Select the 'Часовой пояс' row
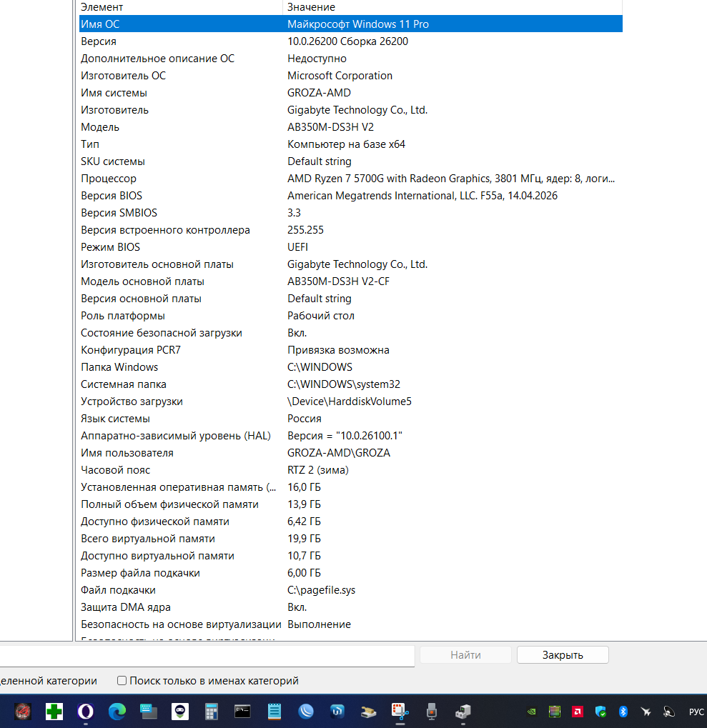Image resolution: width=707 pixels, height=728 pixels. click(351, 471)
